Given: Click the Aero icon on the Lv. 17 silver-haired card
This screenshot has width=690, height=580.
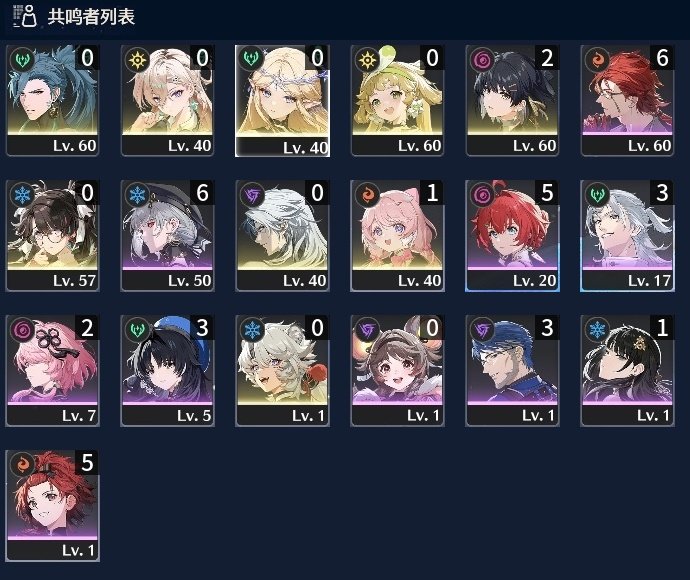Looking at the screenshot, I should (x=597, y=195).
